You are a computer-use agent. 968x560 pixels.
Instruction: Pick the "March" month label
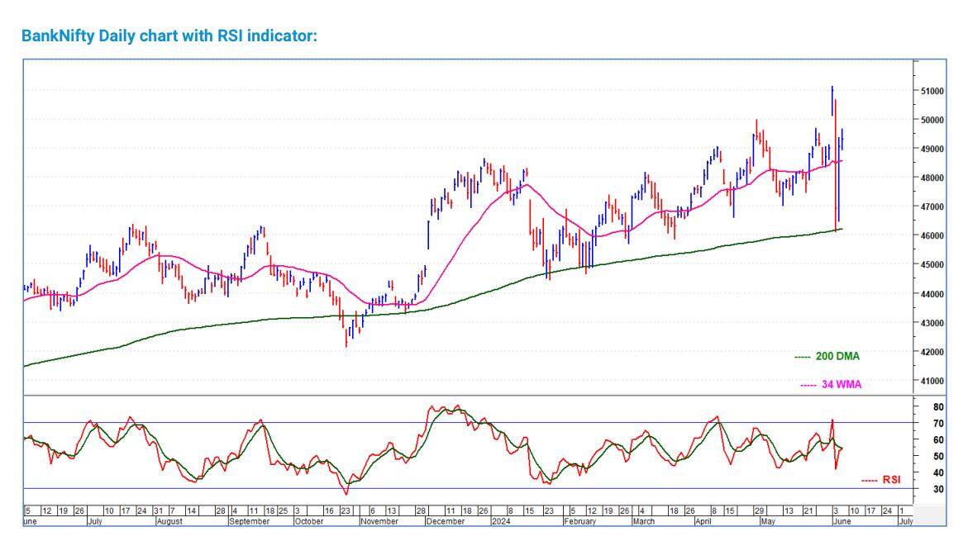[643, 522]
